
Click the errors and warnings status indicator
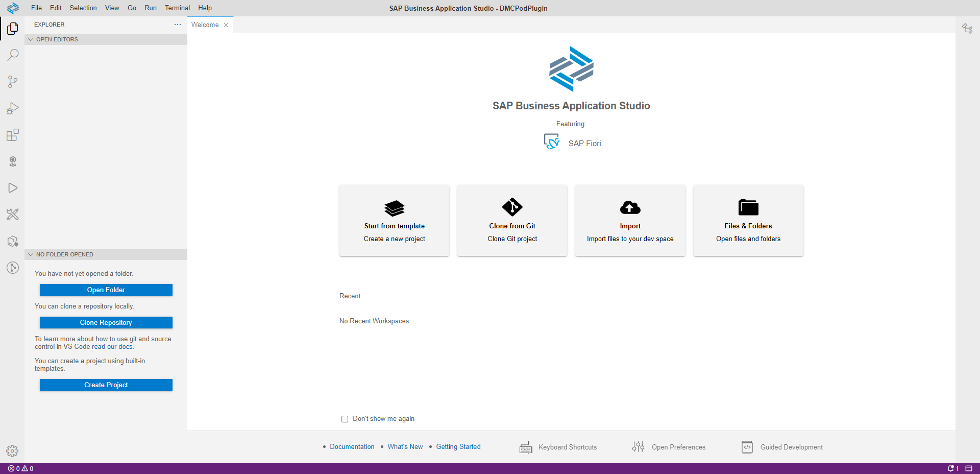click(x=21, y=468)
